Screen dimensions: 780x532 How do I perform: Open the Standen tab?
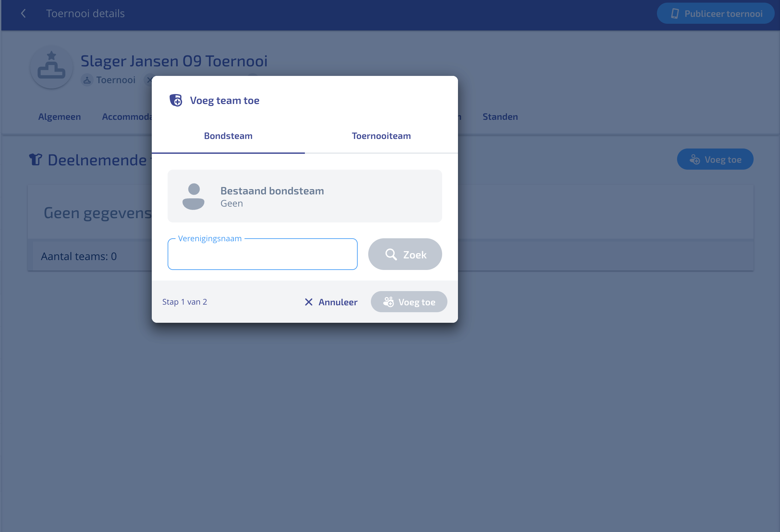(x=500, y=117)
